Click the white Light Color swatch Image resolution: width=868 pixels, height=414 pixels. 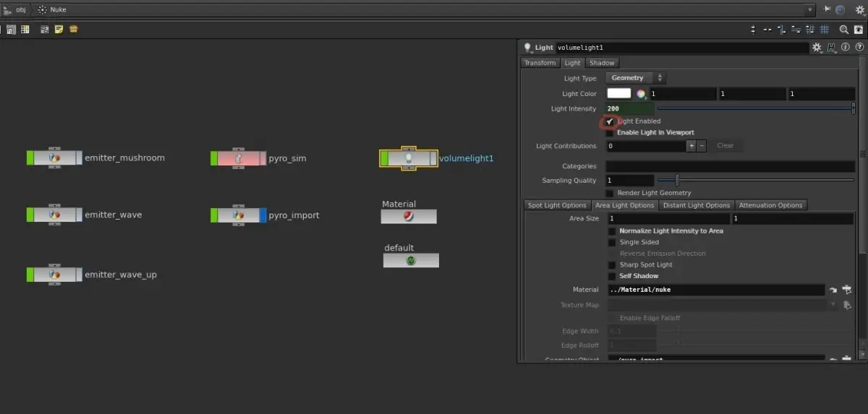click(619, 93)
